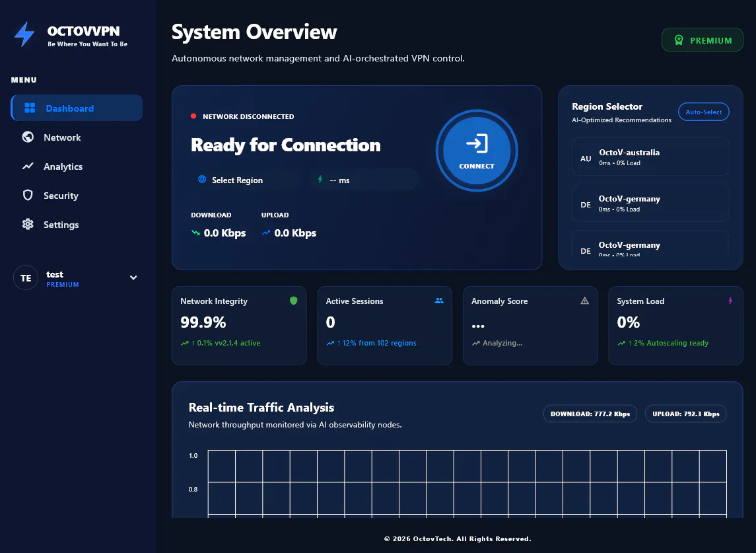Click the PREMIUM badge button
The image size is (756, 553).
tap(702, 40)
